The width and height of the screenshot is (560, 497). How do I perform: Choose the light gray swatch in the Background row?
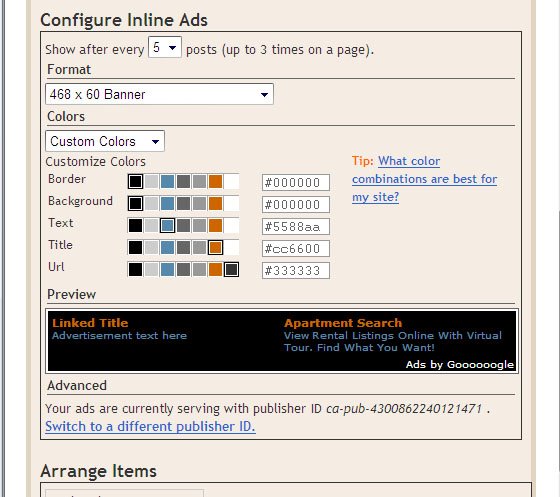151,204
